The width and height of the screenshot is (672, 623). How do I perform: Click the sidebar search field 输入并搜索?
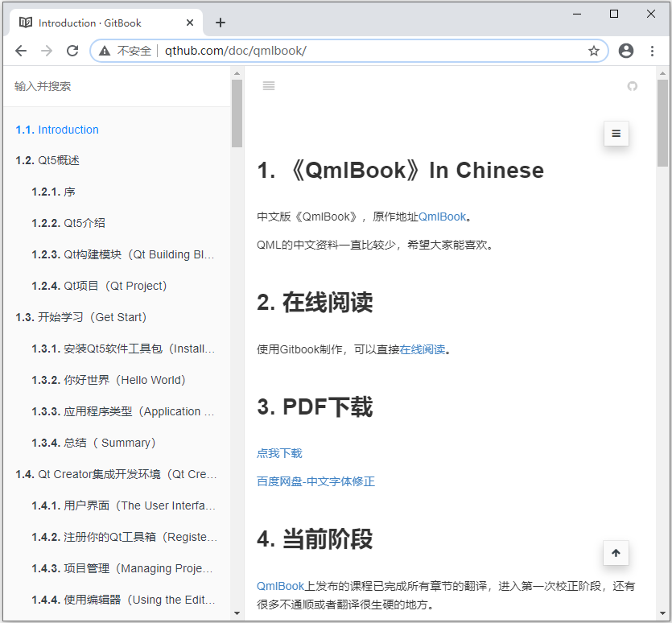[x=117, y=86]
